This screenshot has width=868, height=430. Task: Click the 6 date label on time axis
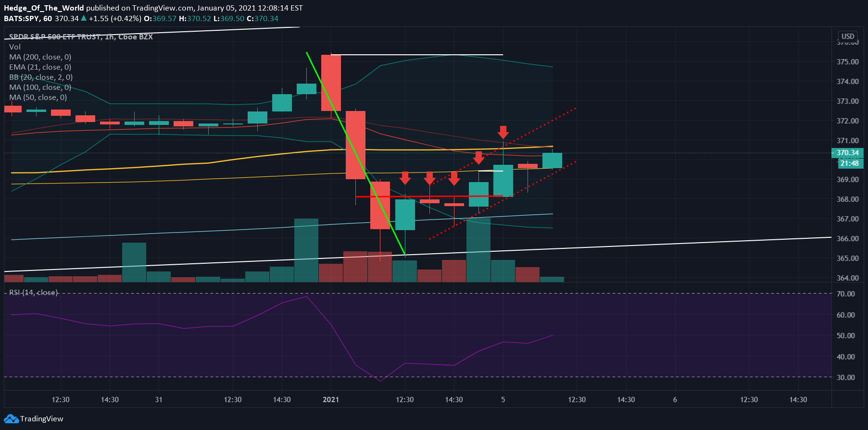coord(675,400)
